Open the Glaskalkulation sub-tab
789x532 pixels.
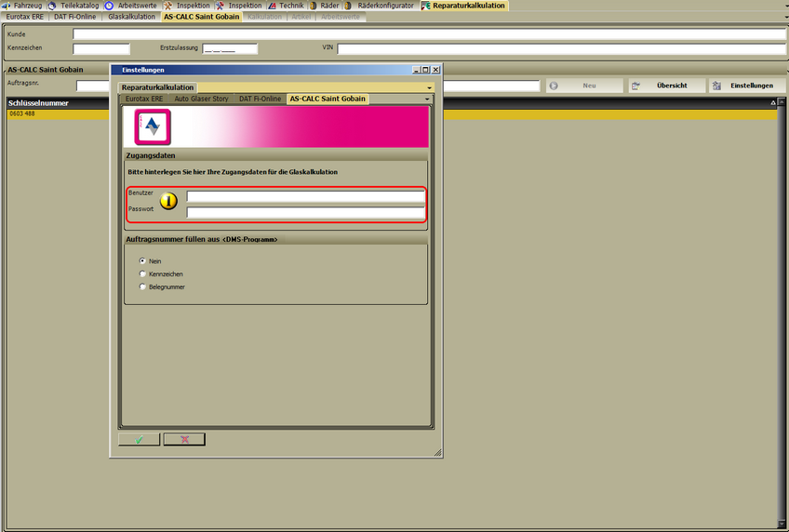[x=131, y=17]
